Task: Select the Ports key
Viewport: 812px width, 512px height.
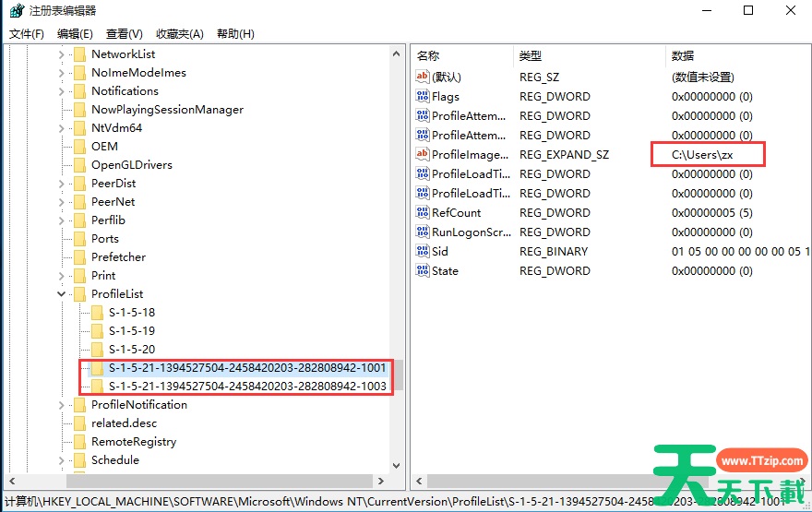Action: (x=105, y=239)
